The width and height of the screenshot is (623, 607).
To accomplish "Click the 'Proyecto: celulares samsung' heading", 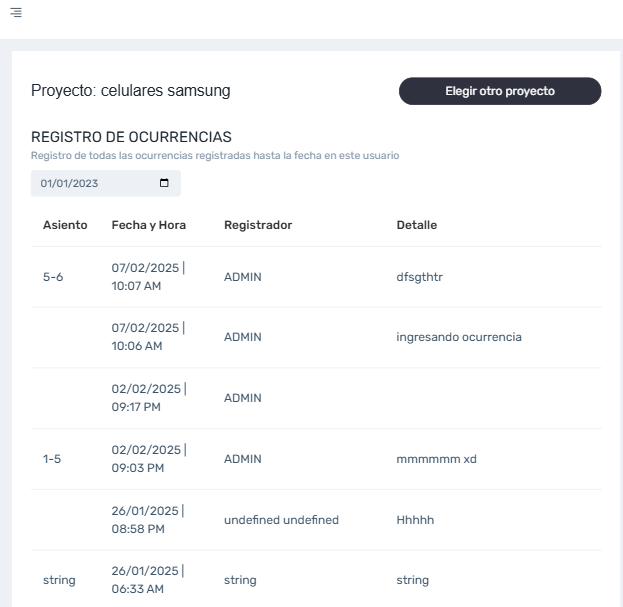I will point(131,91).
